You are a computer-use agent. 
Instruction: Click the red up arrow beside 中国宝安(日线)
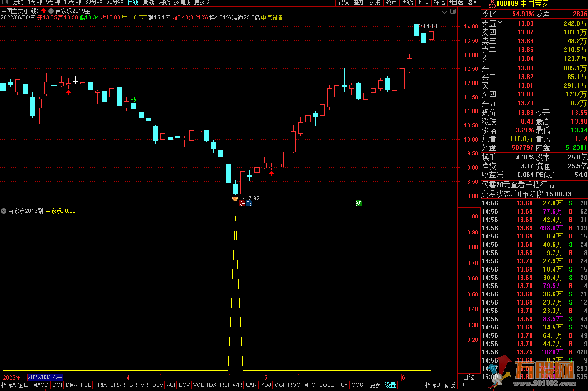pyautogui.click(x=43, y=11)
